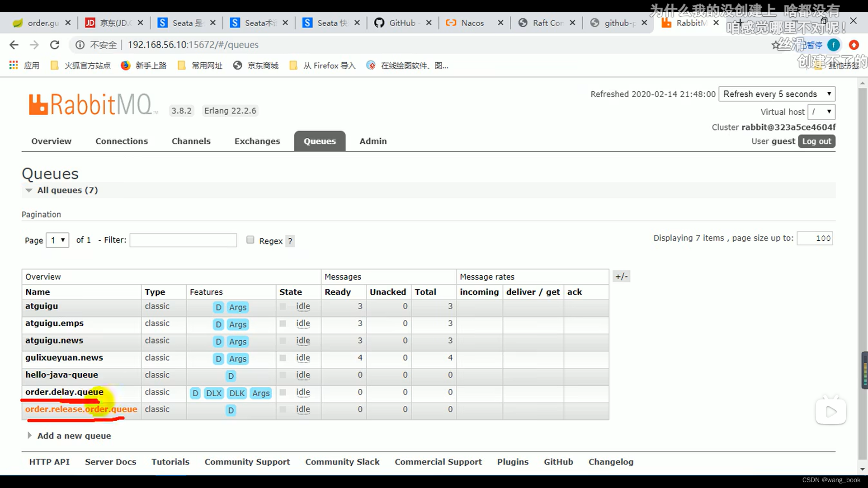This screenshot has width=868, height=488.
Task: Switch to the Channels tab
Action: 191,141
